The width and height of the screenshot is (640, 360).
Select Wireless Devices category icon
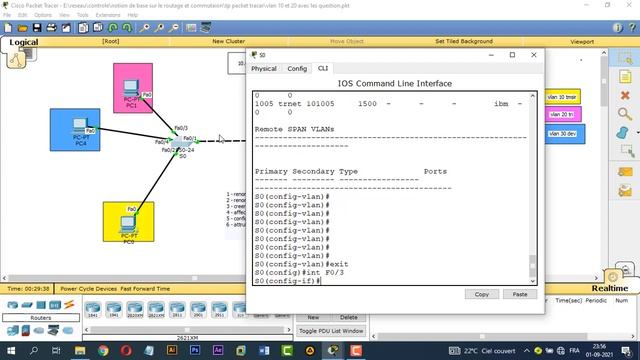pyautogui.click(x=55, y=304)
